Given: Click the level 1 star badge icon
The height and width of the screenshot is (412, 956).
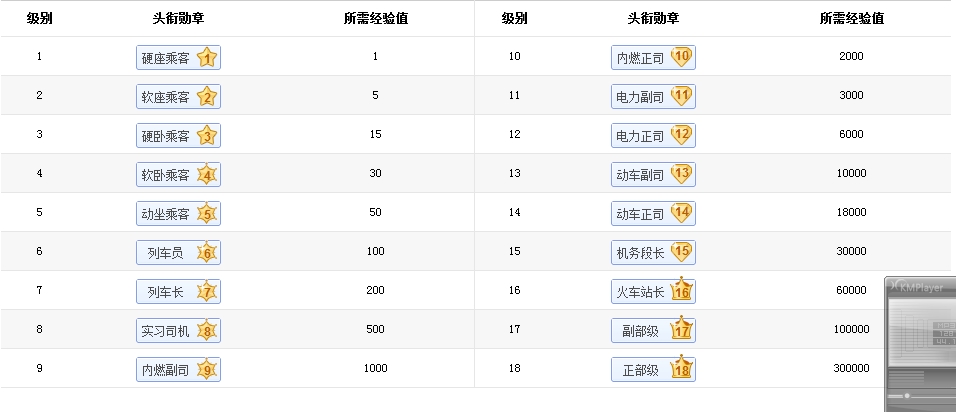Looking at the screenshot, I should pyautogui.click(x=207, y=57).
